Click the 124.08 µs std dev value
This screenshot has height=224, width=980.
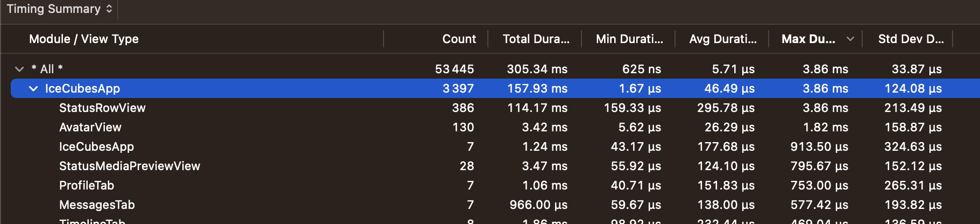[913, 88]
